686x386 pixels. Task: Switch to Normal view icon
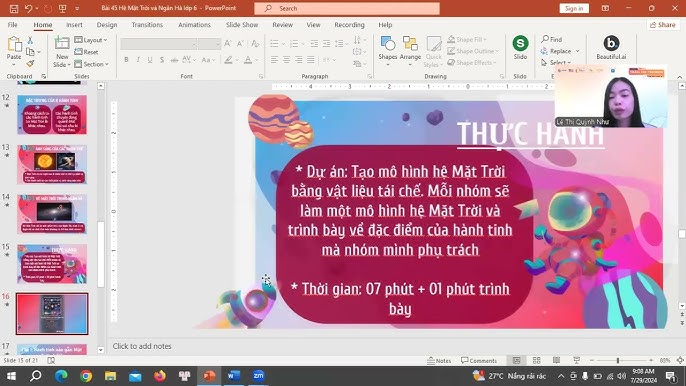tap(517, 361)
